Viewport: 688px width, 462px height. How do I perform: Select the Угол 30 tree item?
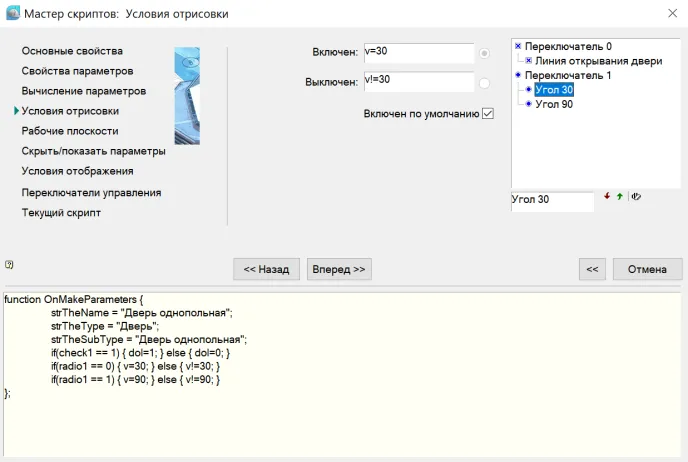pyautogui.click(x=554, y=90)
